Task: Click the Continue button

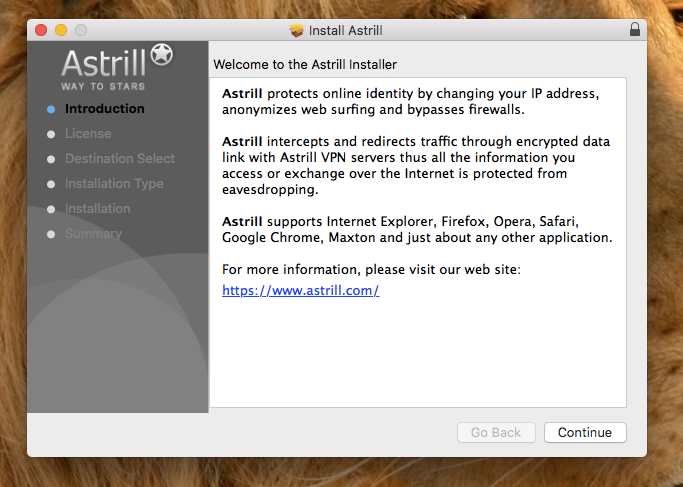Action: coord(585,433)
